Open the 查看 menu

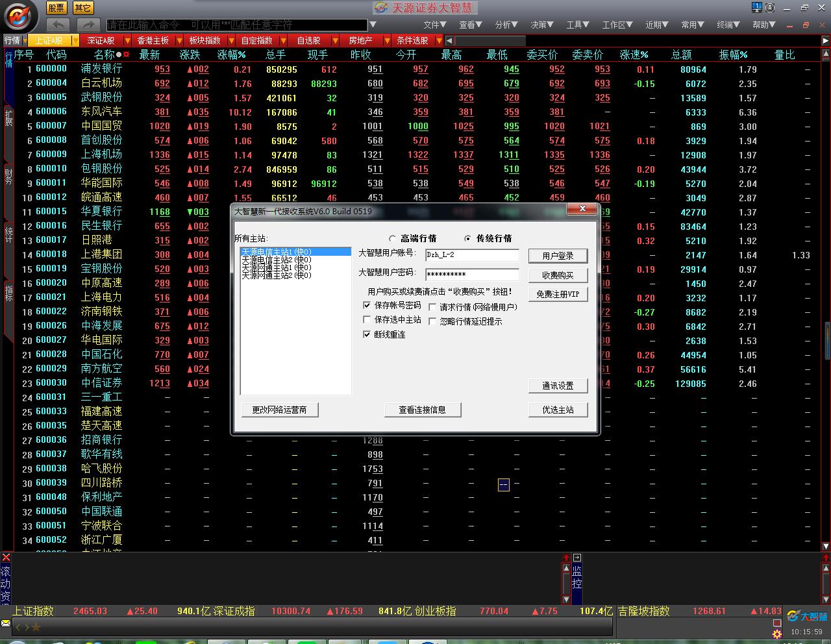point(470,25)
